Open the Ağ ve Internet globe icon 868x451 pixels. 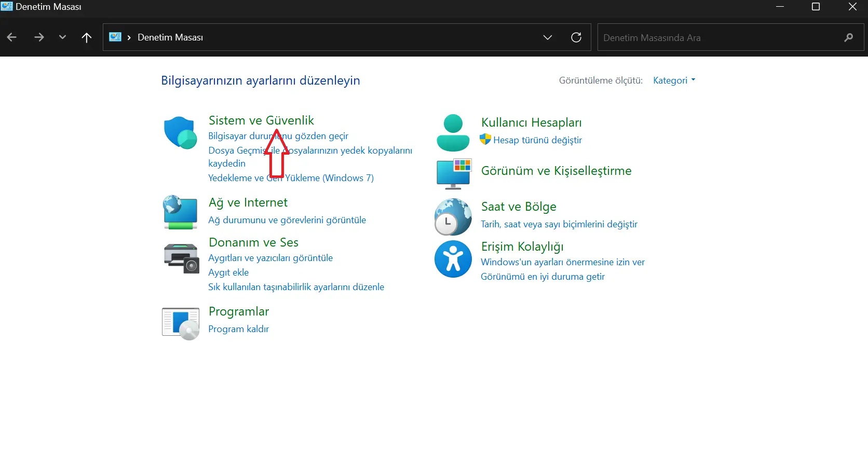pos(180,212)
